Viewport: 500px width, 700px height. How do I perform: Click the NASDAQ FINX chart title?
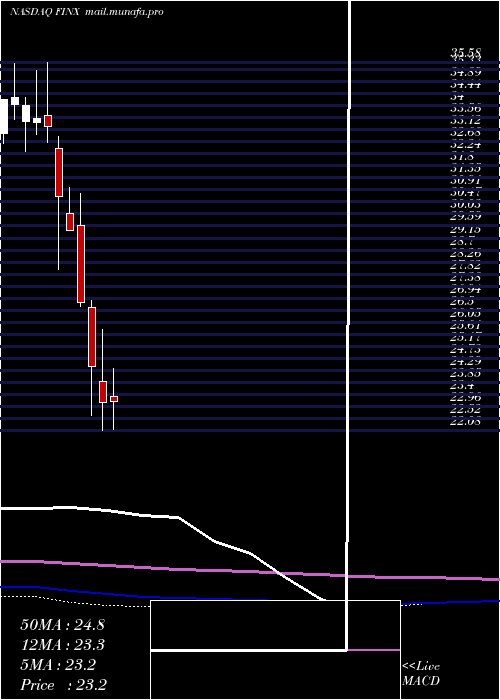44,12
